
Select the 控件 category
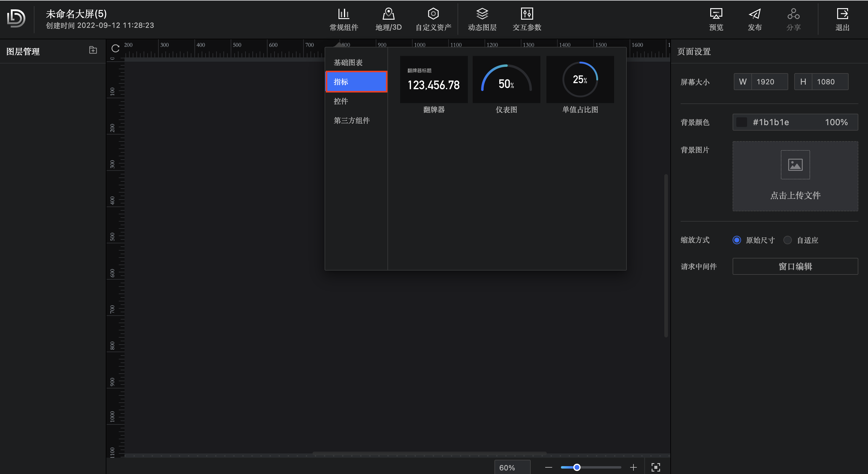[x=341, y=101]
